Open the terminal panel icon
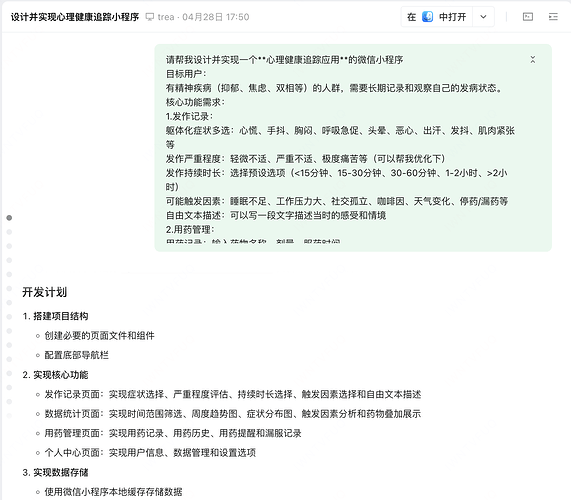 [528, 17]
